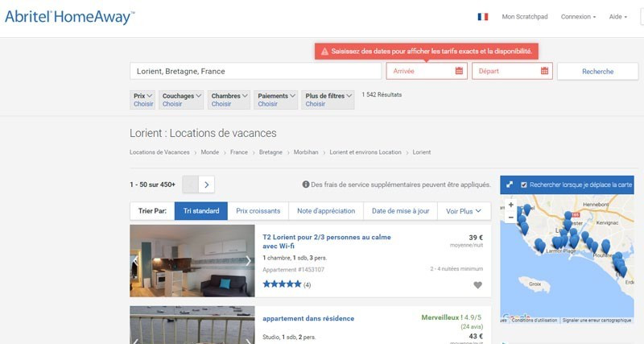Viewport: 644px width, 344px height.
Task: Expand the Plus de filtres dropdown
Action: click(328, 100)
